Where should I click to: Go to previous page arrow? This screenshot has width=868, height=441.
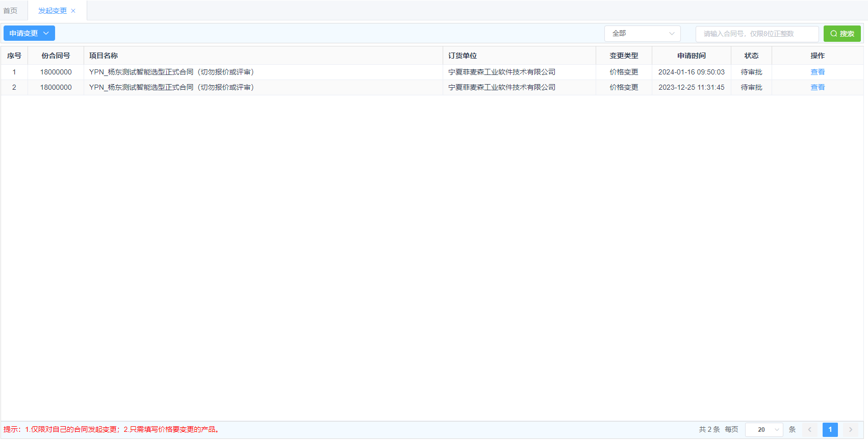(x=809, y=430)
